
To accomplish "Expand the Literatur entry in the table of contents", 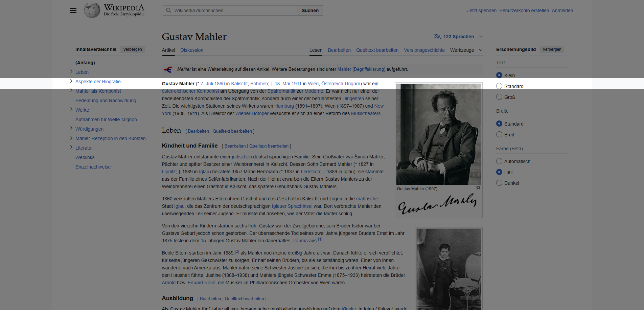I will tap(71, 148).
